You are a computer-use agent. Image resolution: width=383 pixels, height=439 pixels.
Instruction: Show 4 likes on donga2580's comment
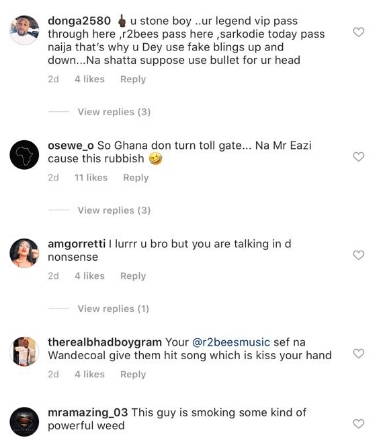(x=89, y=79)
